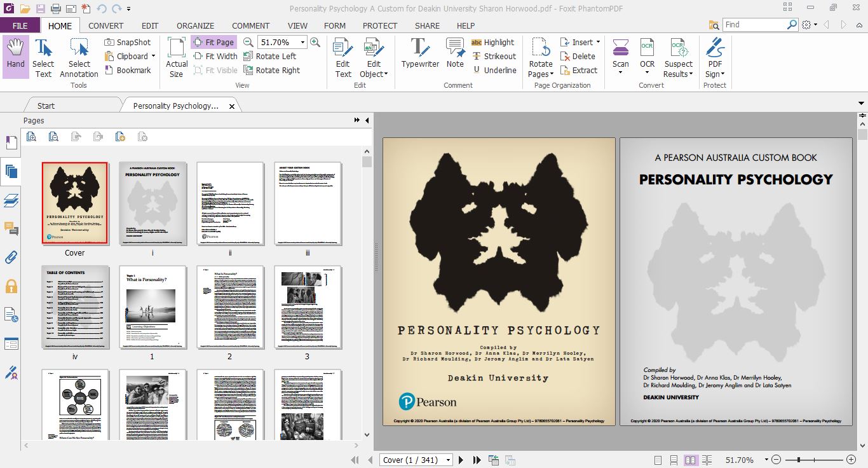Open the Clipboard dropdown
This screenshot has height=468, width=868.
(x=154, y=56)
